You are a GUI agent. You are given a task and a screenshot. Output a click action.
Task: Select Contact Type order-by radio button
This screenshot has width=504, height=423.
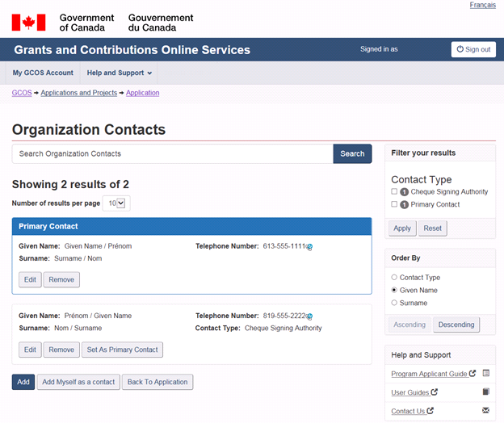[394, 278]
